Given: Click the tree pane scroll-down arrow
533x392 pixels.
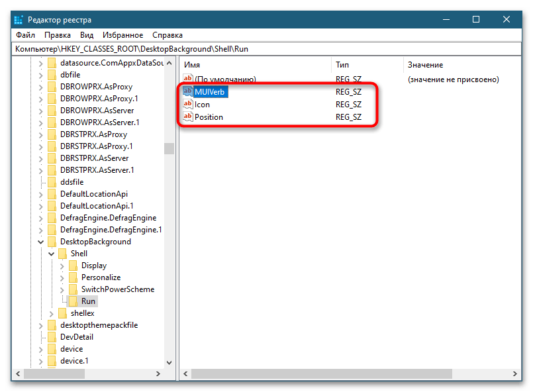Looking at the screenshot, I should click(169, 362).
